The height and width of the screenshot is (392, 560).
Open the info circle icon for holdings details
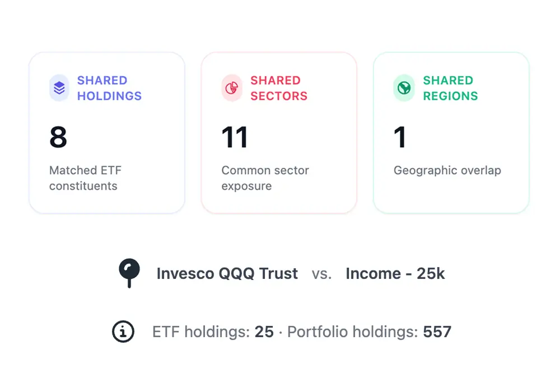(123, 332)
